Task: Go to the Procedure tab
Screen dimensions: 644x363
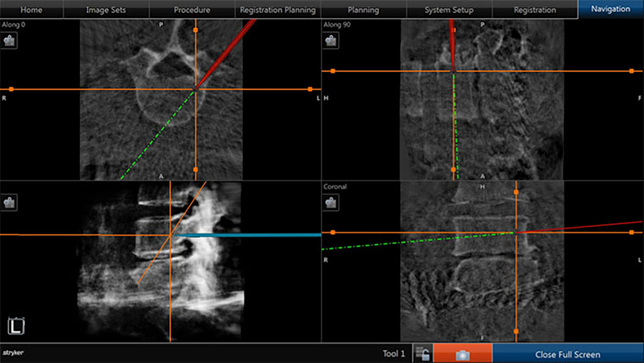Action: click(192, 10)
